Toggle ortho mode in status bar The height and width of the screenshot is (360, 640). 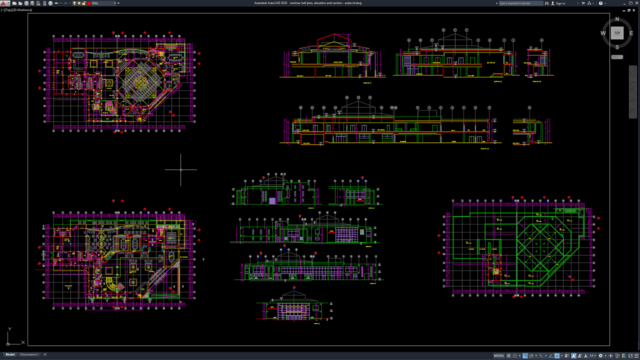525,356
